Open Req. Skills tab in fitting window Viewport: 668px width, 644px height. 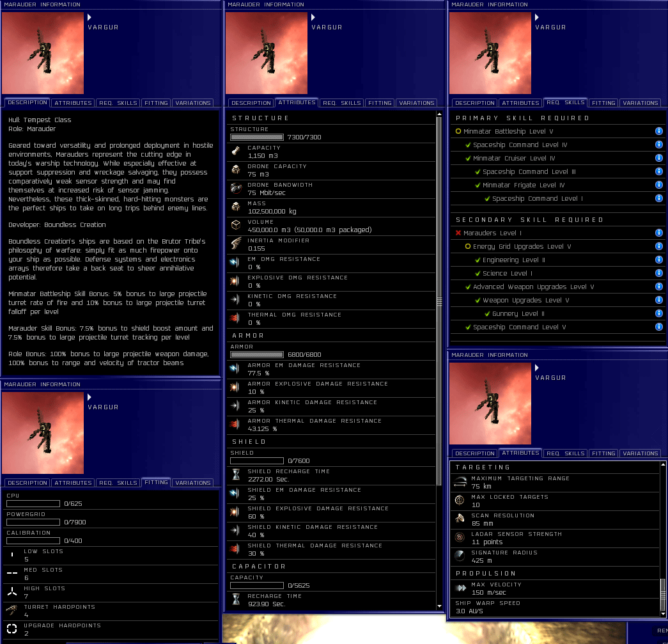point(118,482)
